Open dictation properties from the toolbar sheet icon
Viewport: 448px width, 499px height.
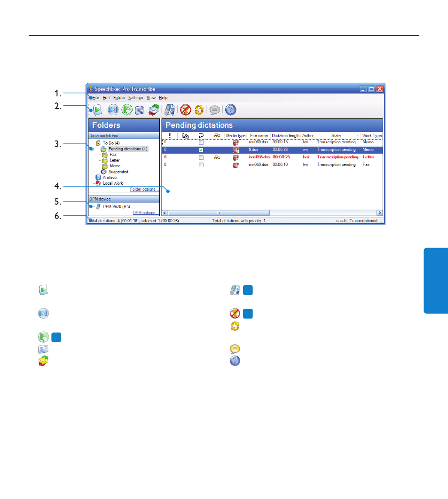[x=140, y=110]
